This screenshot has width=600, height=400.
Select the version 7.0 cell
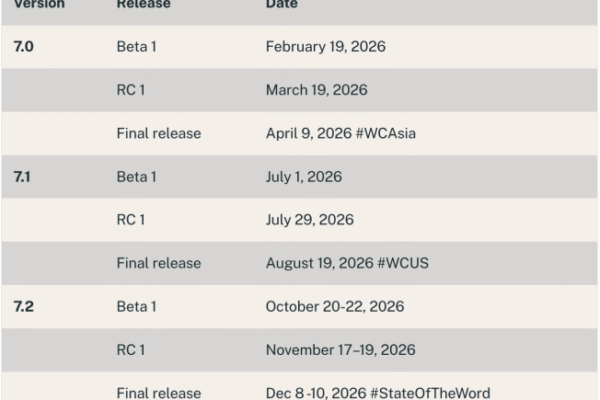23,47
